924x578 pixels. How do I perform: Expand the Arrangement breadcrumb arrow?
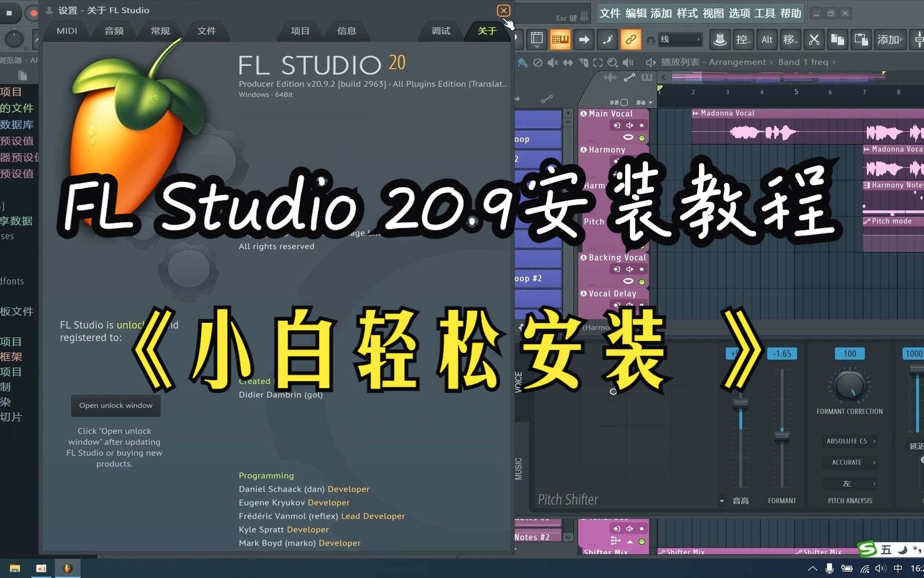click(x=772, y=63)
